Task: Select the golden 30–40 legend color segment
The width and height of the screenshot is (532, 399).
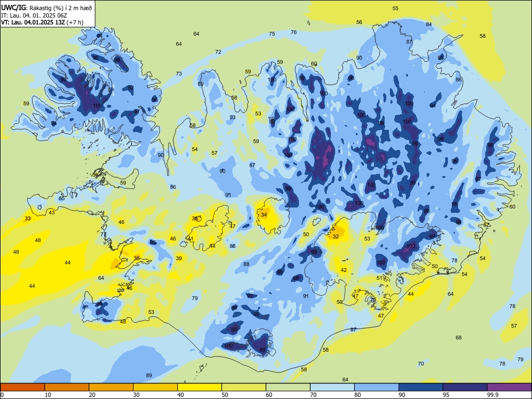Action: click(155, 387)
